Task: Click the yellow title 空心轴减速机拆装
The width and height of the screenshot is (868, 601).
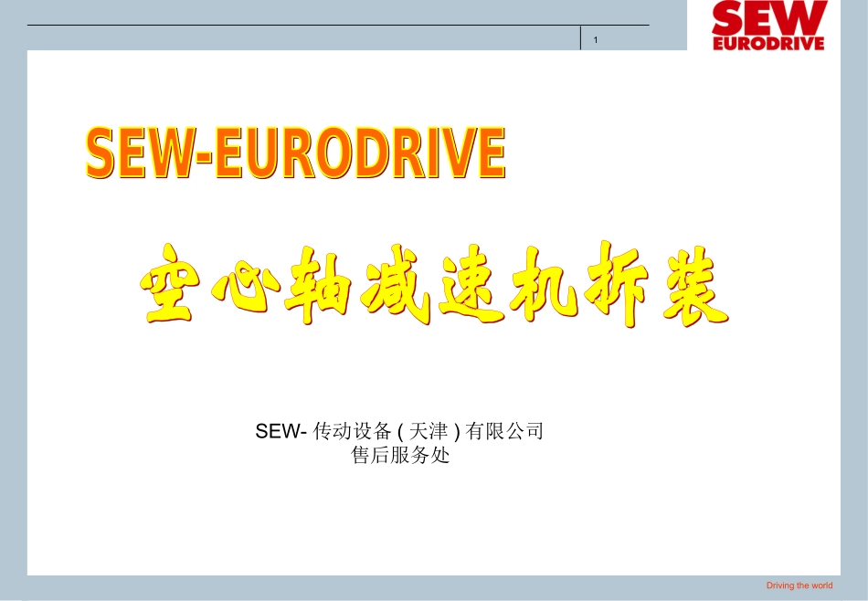Action: coord(434,284)
